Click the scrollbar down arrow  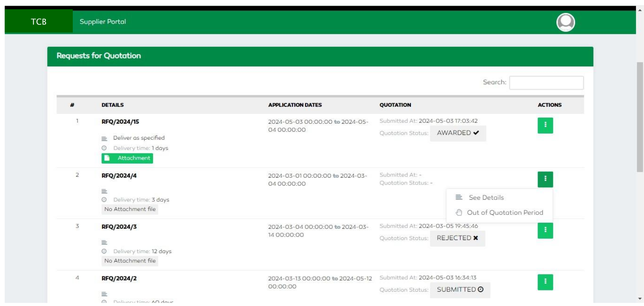pos(640,298)
